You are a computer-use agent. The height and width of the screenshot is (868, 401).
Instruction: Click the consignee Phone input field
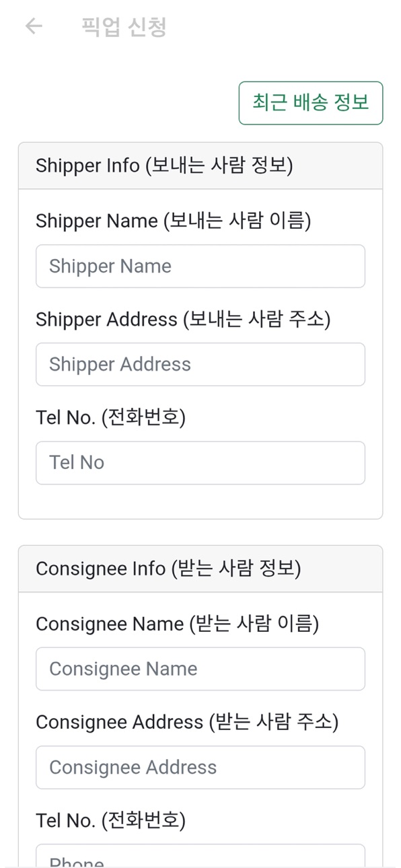200,856
